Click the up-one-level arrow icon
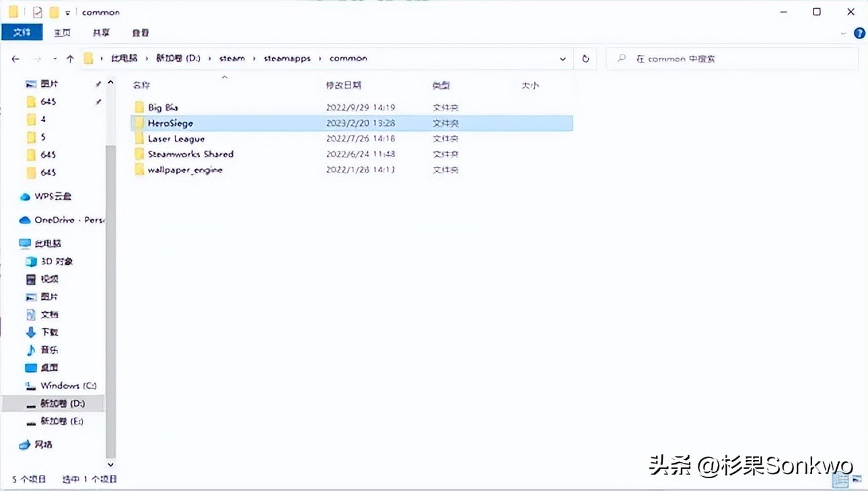This screenshot has height=491, width=868. click(71, 59)
